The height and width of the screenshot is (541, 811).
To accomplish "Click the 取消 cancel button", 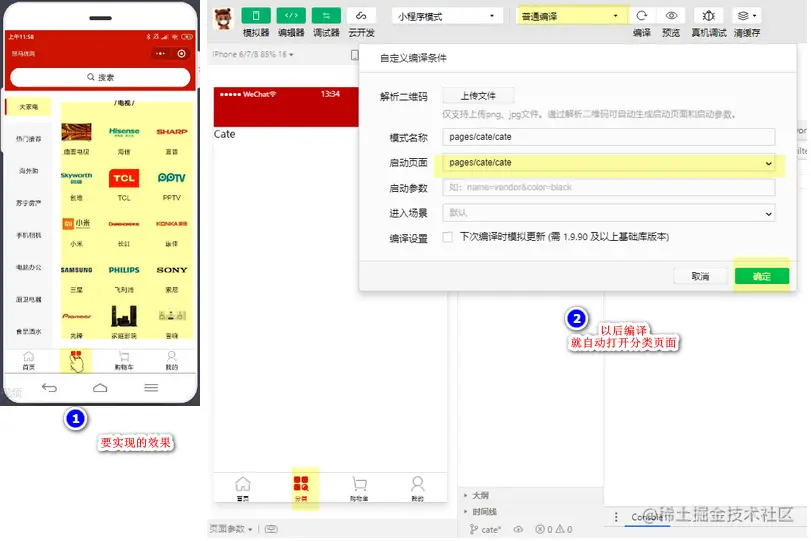I will click(700, 276).
